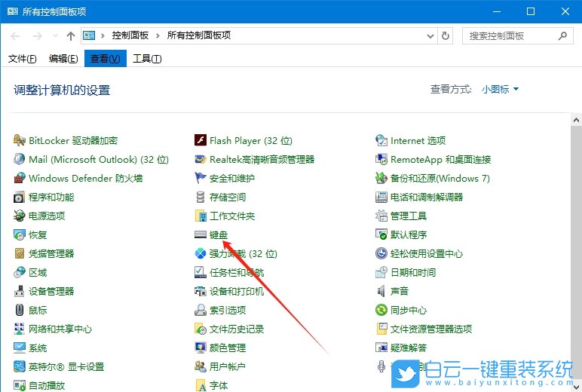
Task: Expand chevron after 控制面板 in breadcrumb
Action: click(158, 35)
